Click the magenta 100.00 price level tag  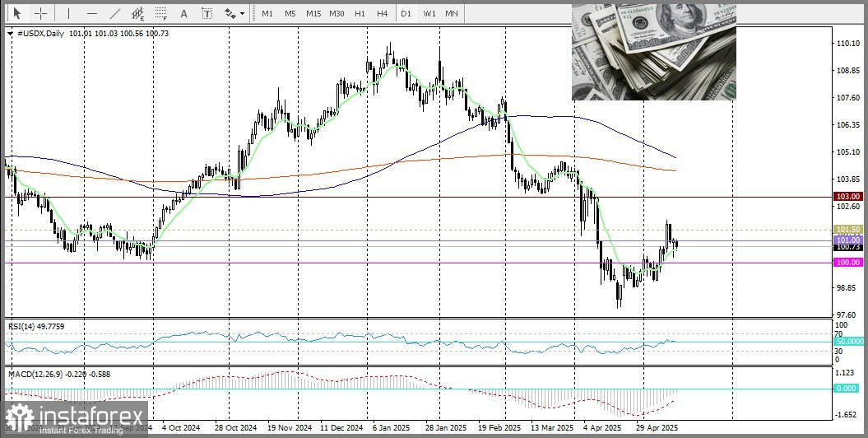click(848, 263)
